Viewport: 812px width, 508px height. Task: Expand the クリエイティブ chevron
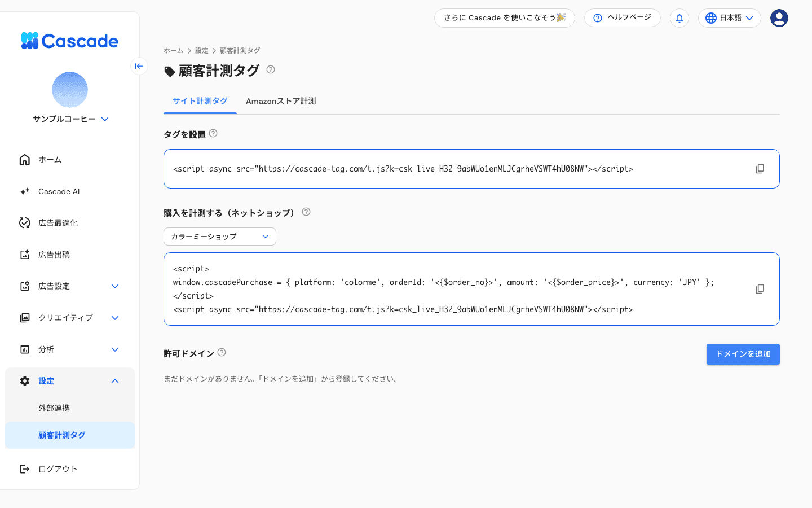[115, 318]
